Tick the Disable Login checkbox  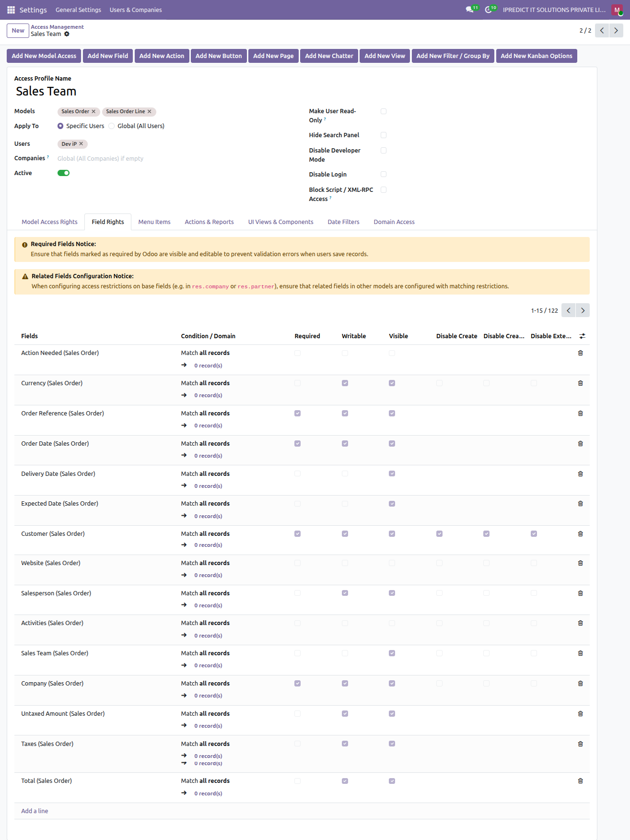[x=384, y=175]
